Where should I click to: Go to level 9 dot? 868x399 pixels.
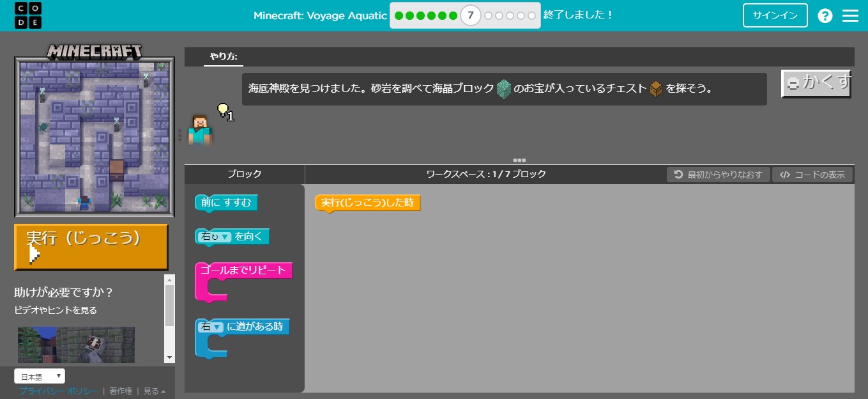point(499,15)
